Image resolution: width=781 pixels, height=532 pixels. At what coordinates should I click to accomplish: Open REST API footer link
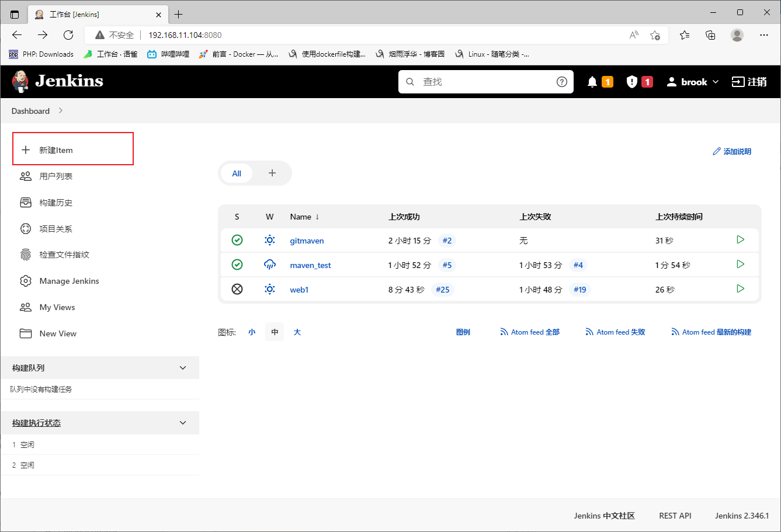click(x=675, y=516)
